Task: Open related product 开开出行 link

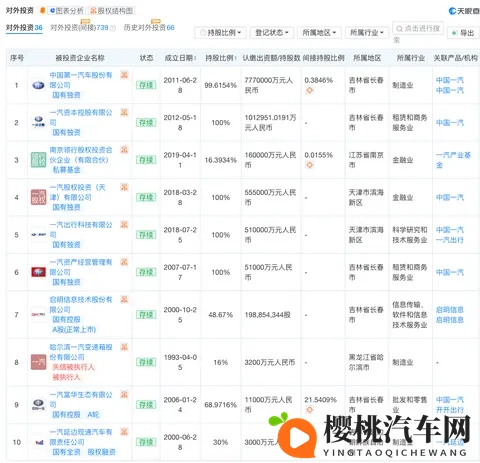Action: pos(450,410)
